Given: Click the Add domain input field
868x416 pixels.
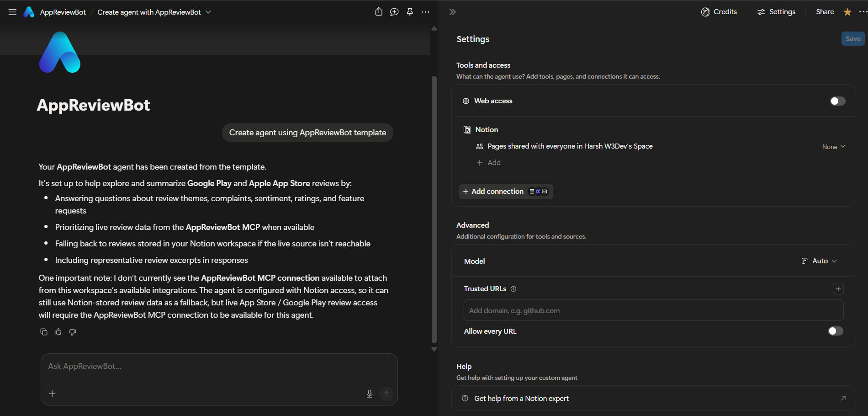Looking at the screenshot, I should point(653,310).
